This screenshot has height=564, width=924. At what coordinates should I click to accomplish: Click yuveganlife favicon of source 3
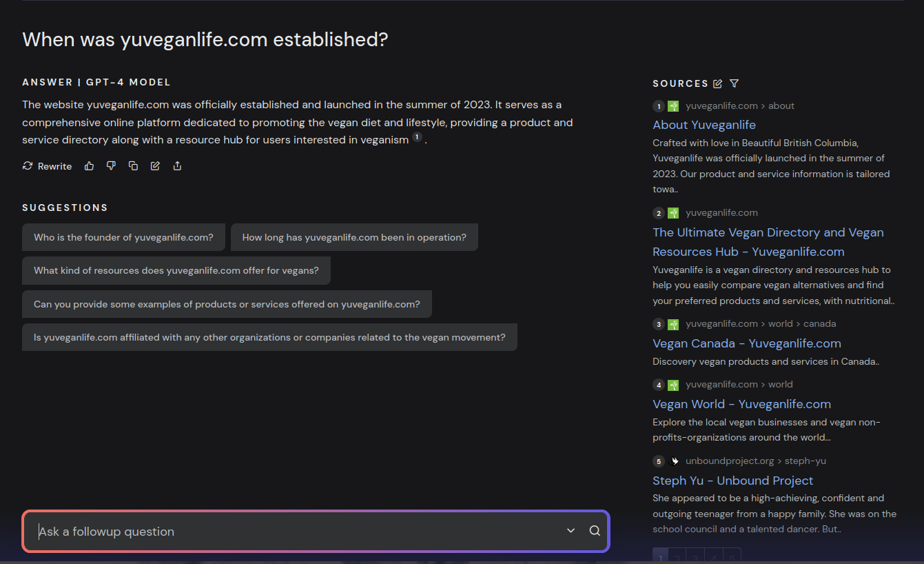pyautogui.click(x=673, y=324)
